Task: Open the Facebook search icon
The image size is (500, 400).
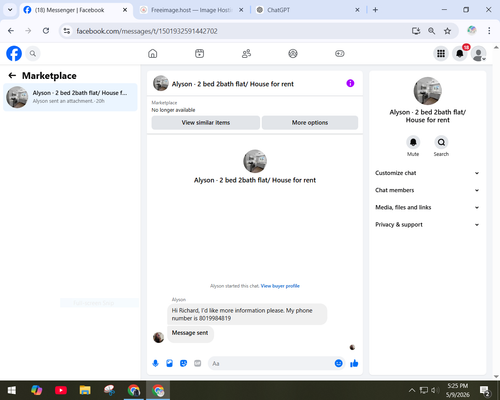Action: pyautogui.click(x=33, y=53)
